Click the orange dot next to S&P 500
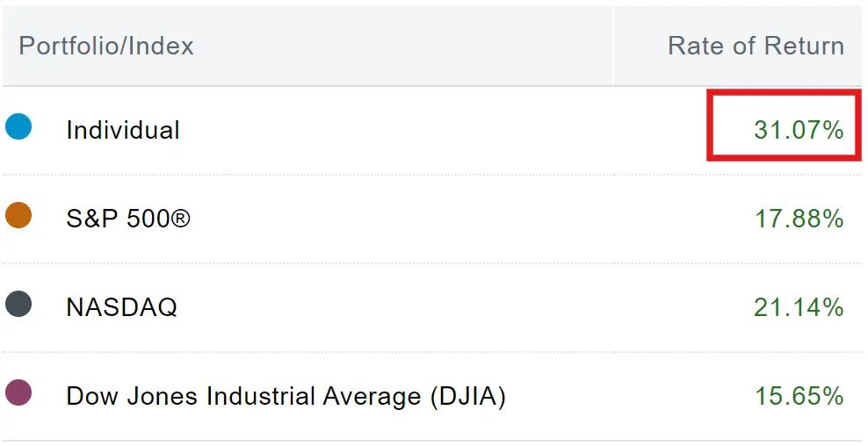Image resolution: width=868 pixels, height=446 pixels. [x=18, y=215]
